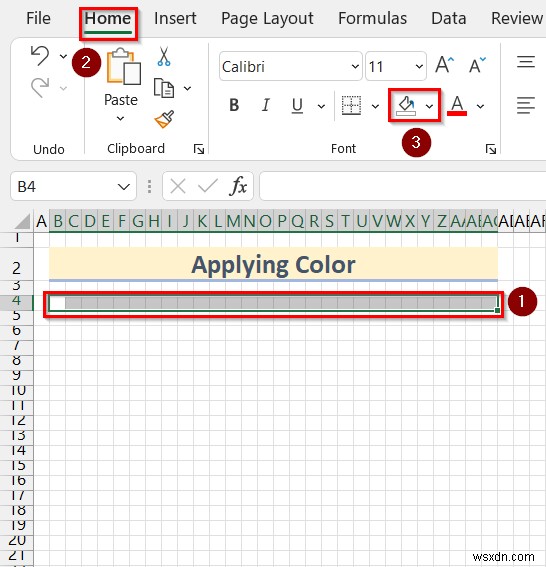Click the Enter checkmark in formula bar

208,187
